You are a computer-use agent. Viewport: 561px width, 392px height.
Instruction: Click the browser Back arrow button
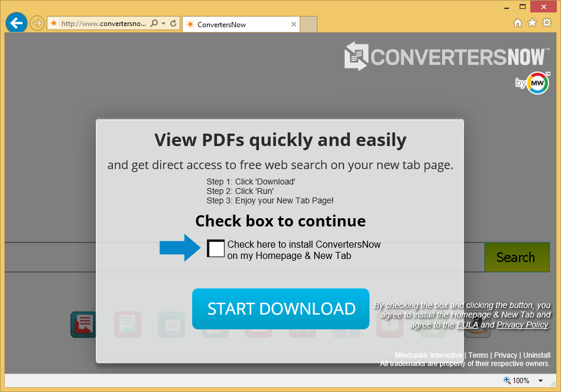[x=17, y=23]
